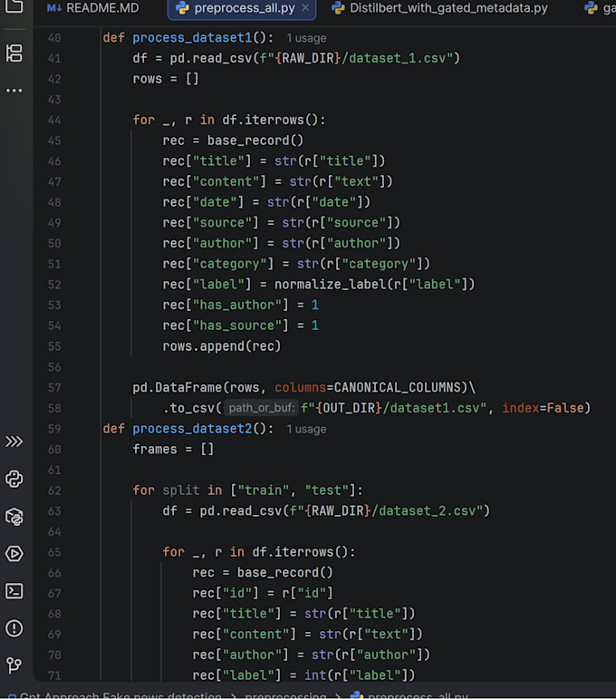Open the Python Console tool window
The width and height of the screenshot is (616, 699).
pyautogui.click(x=14, y=479)
